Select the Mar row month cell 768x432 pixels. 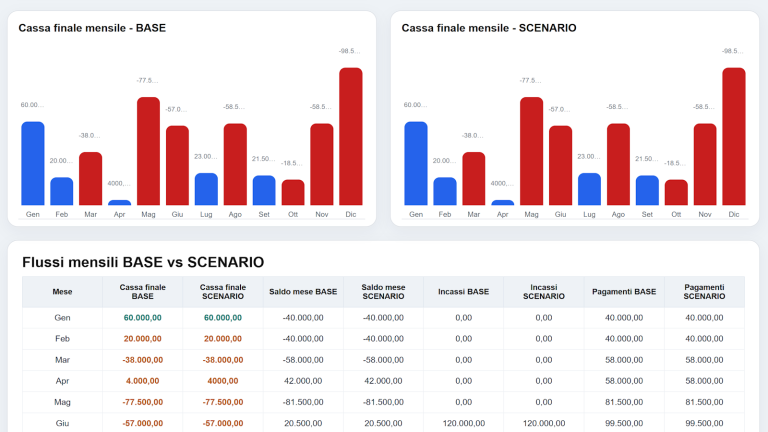(x=62, y=358)
